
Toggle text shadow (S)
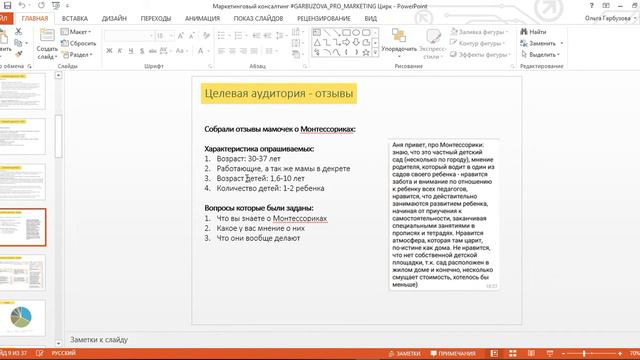click(x=142, y=51)
